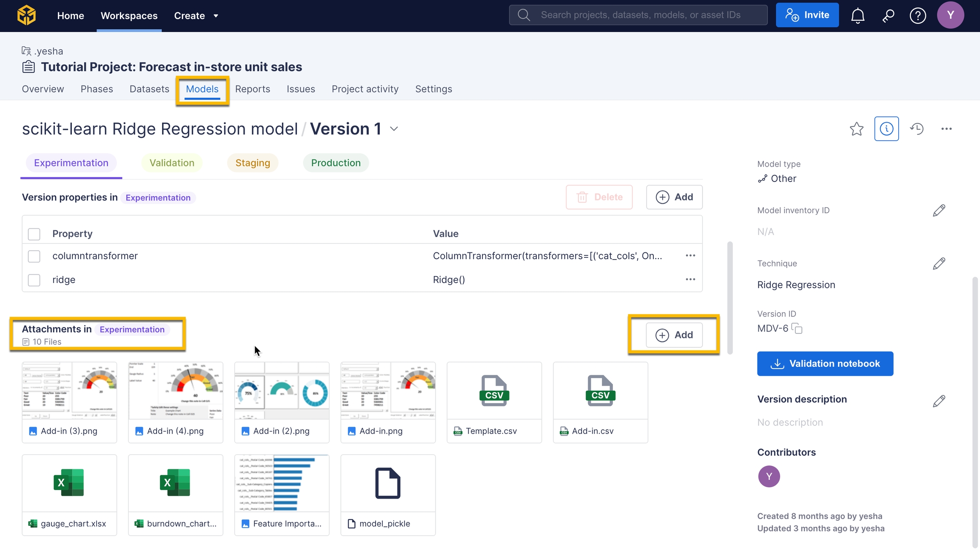The image size is (980, 551).
Task: Add a new attachment in Experimentation
Action: click(674, 335)
